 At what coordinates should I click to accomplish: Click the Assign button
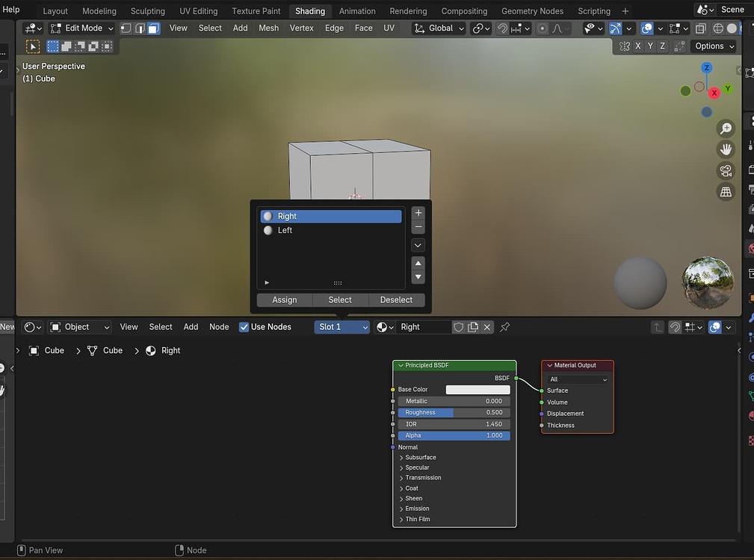(284, 299)
